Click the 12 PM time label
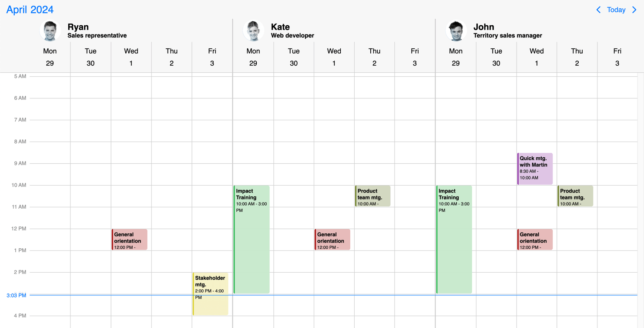The height and width of the screenshot is (328, 644). pyautogui.click(x=19, y=229)
